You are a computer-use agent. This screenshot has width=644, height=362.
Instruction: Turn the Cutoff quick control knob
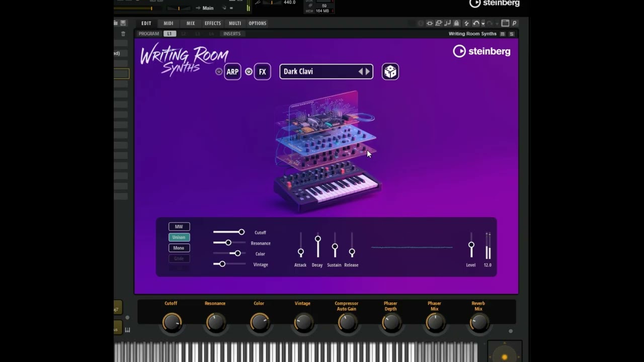(x=172, y=322)
